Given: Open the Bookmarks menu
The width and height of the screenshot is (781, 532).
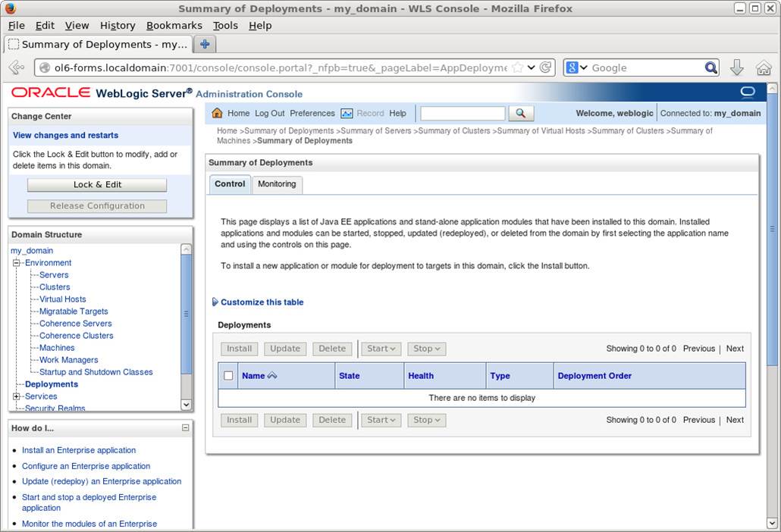Looking at the screenshot, I should pyautogui.click(x=174, y=25).
